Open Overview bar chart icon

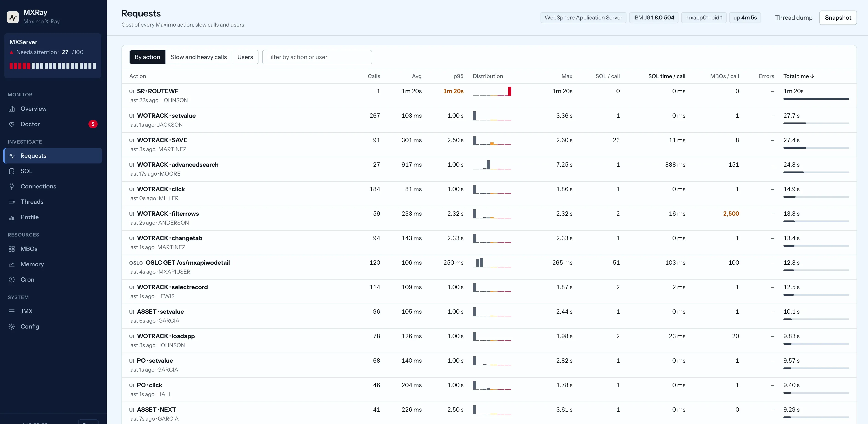pos(12,109)
